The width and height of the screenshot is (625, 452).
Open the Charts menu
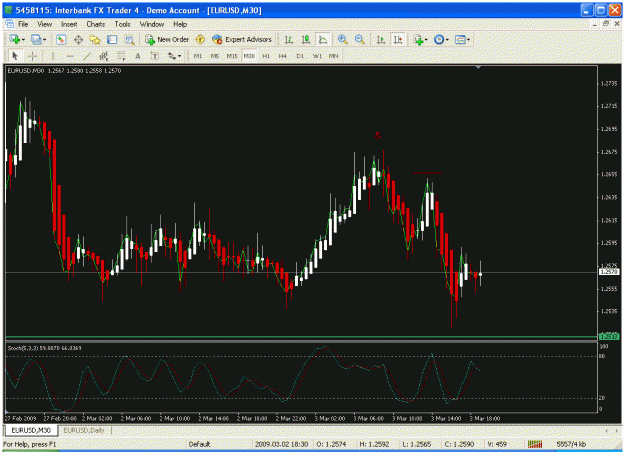point(96,24)
